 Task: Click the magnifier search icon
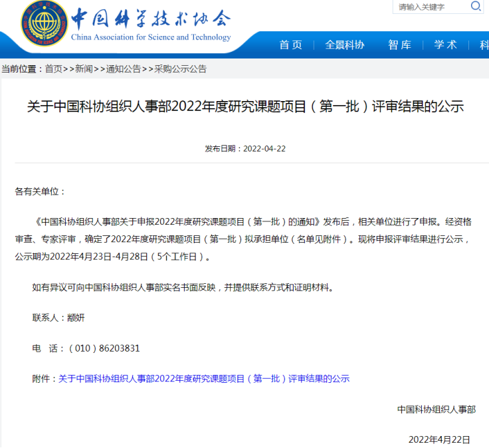point(476,7)
